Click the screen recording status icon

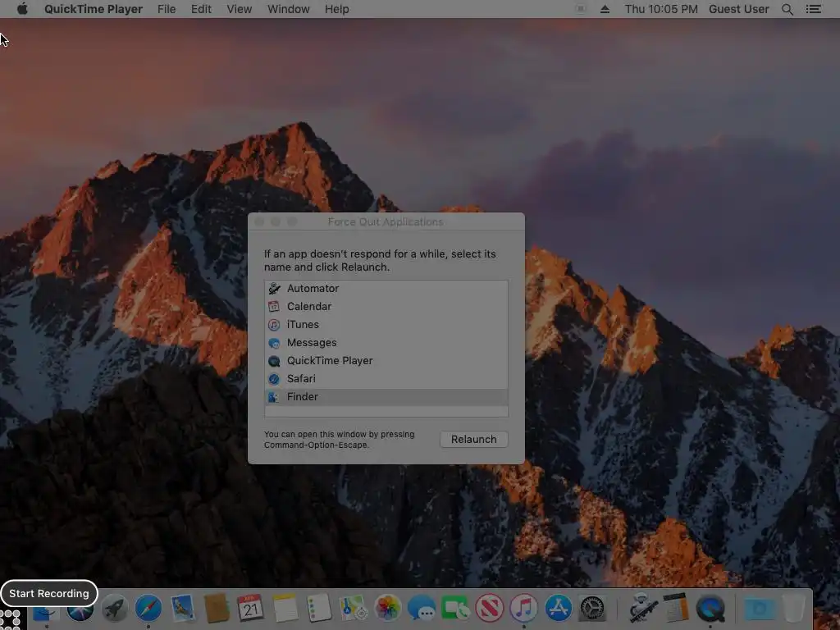point(580,9)
